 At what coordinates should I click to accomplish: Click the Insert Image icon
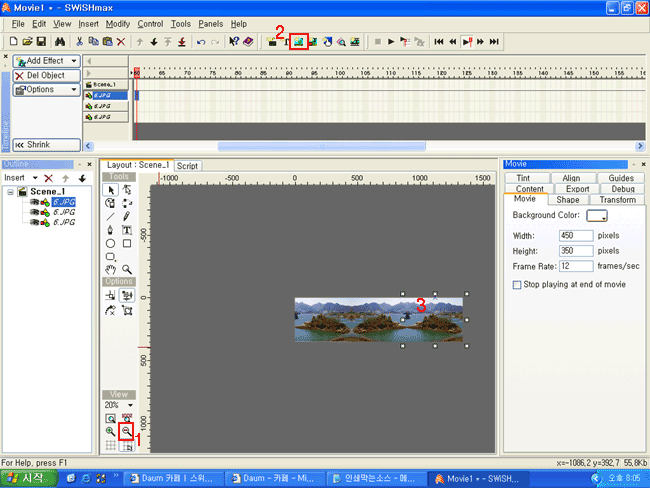tap(299, 42)
